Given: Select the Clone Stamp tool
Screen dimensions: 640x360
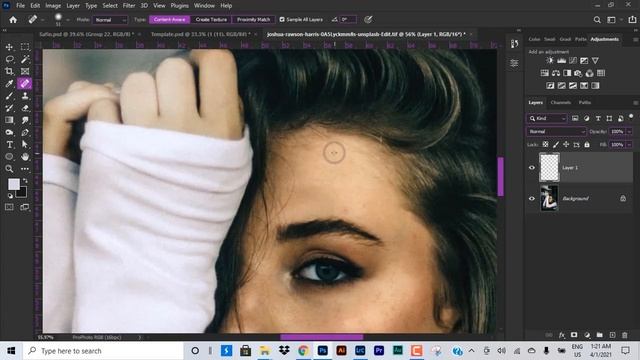Looking at the screenshot, I should click(x=25, y=96).
